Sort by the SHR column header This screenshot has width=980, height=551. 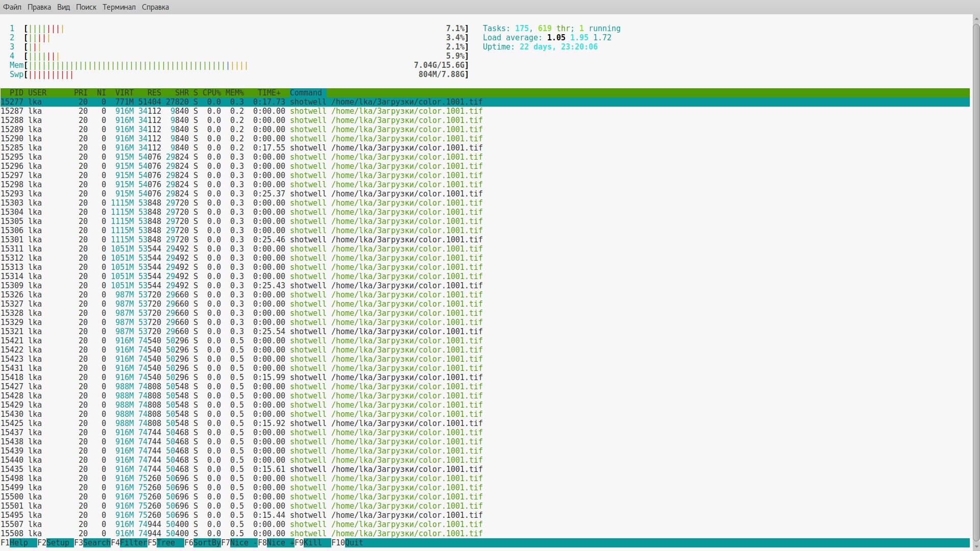(182, 93)
